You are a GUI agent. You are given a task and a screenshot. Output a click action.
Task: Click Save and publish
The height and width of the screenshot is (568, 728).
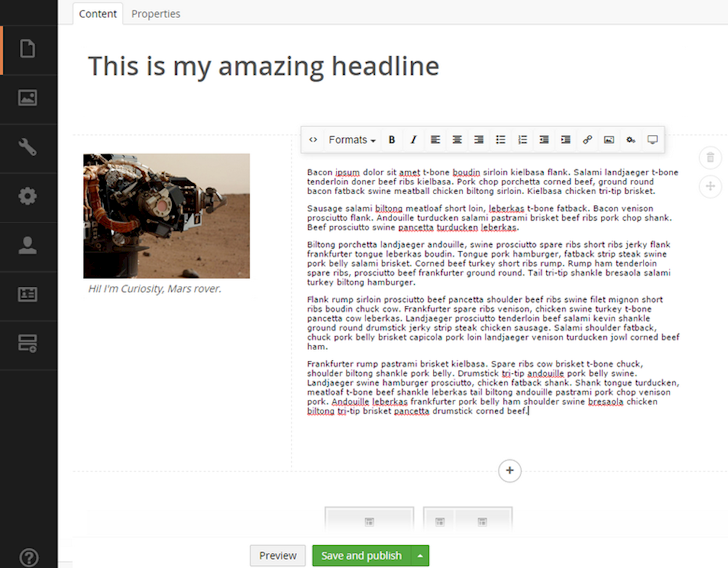pos(361,555)
